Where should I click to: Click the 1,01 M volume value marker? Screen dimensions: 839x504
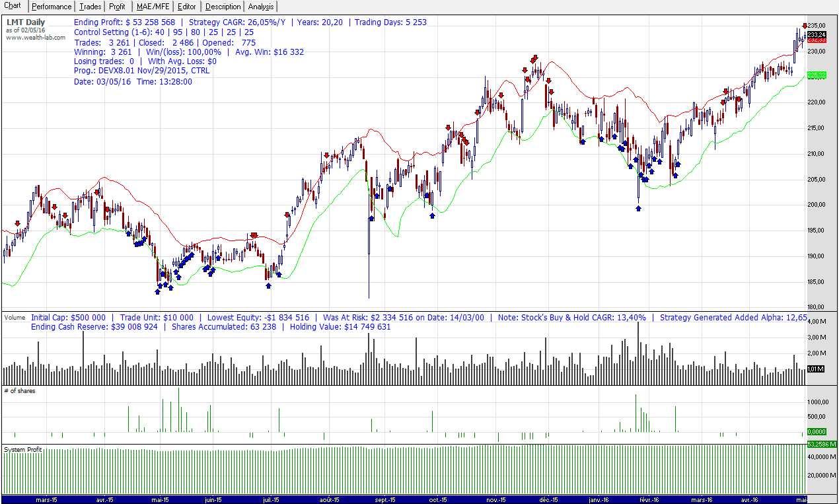(x=816, y=369)
